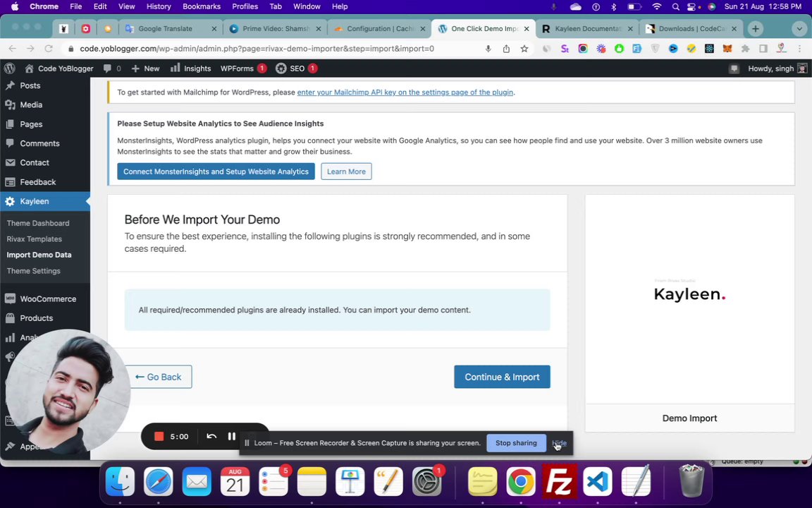
Task: Click the Mailchimp API key settings link
Action: [405, 92]
